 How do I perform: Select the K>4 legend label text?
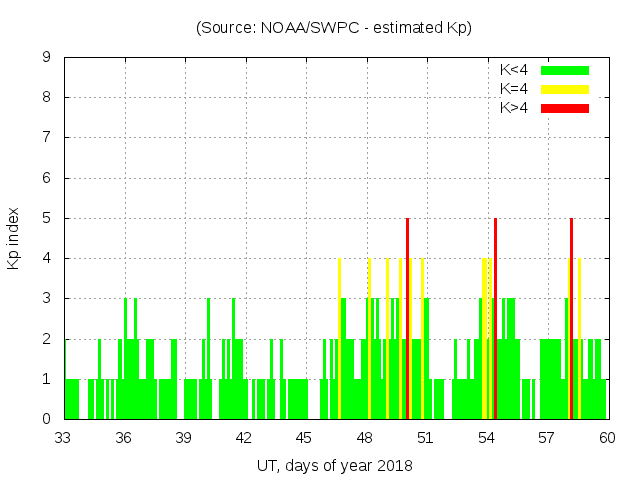(x=516, y=107)
